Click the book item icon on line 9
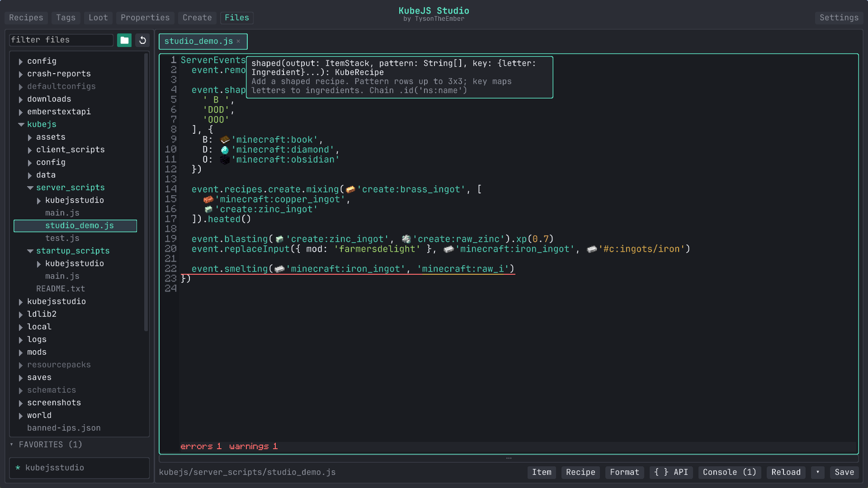The width and height of the screenshot is (868, 488). [x=225, y=140]
